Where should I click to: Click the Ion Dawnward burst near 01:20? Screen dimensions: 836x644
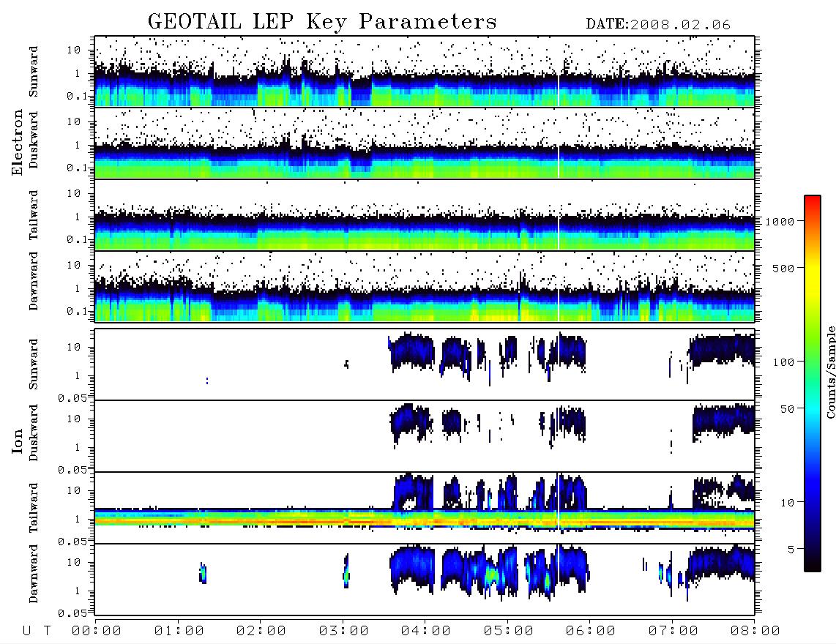tap(203, 573)
